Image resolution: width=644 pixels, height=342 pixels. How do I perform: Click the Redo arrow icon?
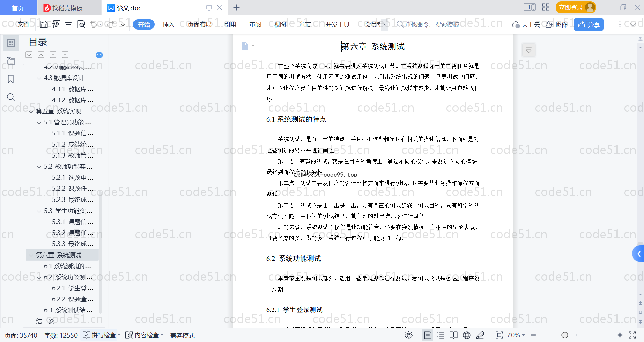(x=110, y=24)
